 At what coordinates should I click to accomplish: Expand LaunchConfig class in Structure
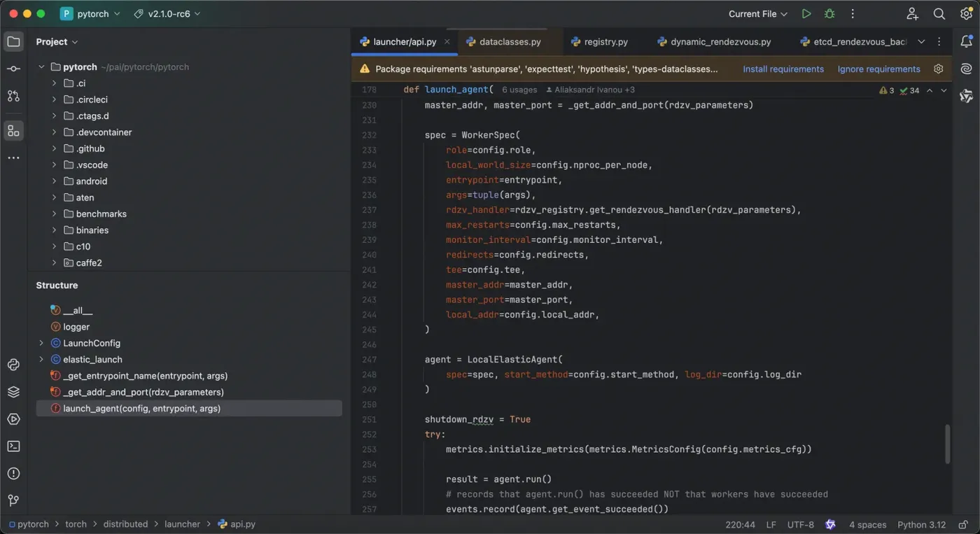pyautogui.click(x=41, y=343)
